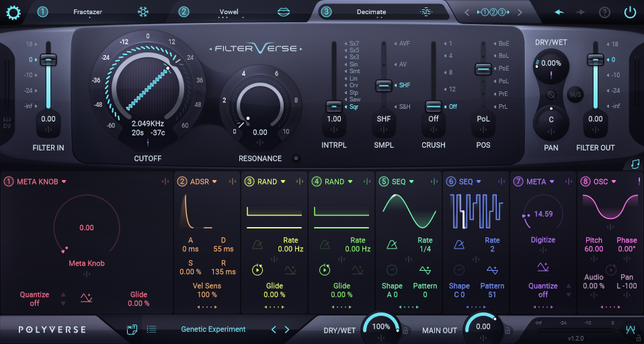Click the Fractazer snowflake filter icon
This screenshot has height=344, width=644.
pyautogui.click(x=143, y=12)
